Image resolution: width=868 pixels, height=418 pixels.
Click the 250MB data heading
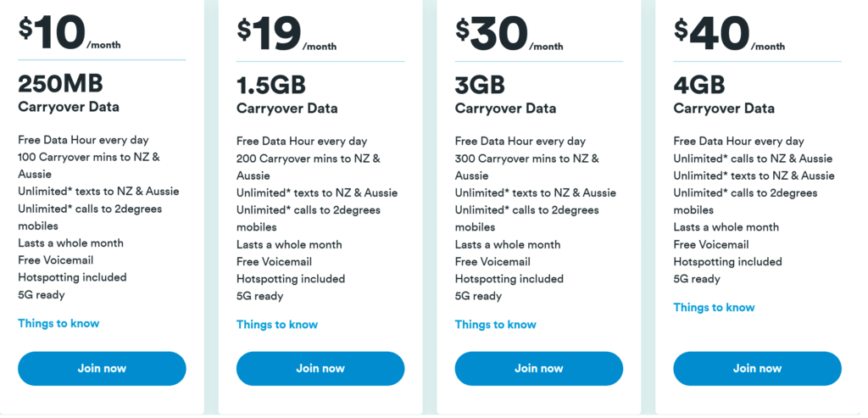59,84
